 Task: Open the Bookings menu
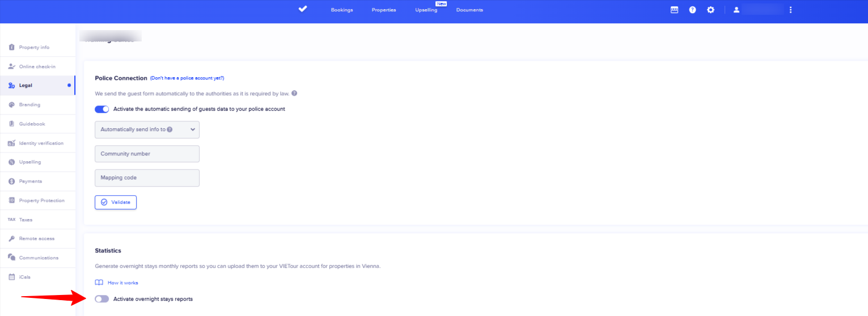click(342, 10)
